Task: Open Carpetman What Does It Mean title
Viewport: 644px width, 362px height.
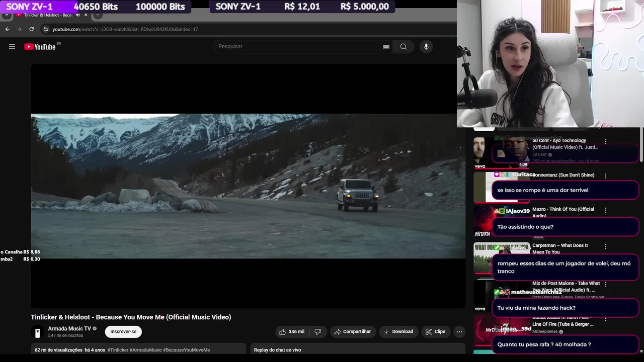Action: 560,248
